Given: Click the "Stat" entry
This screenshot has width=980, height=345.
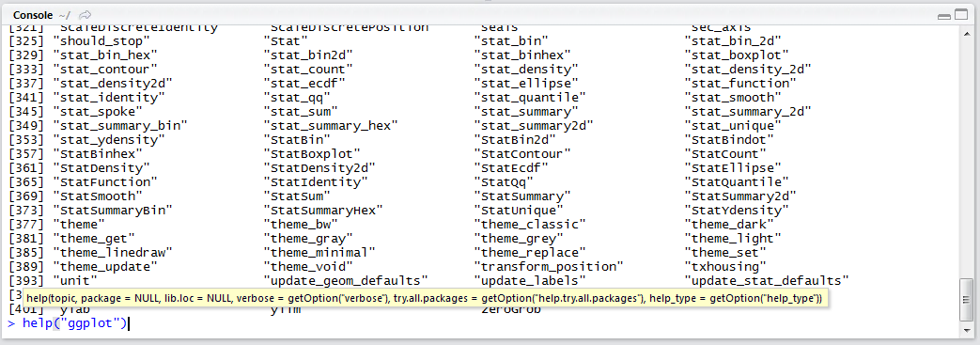Looking at the screenshot, I should (286, 41).
